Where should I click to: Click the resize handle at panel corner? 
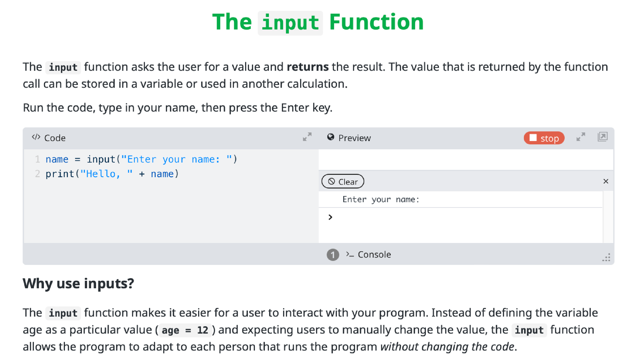(x=606, y=258)
